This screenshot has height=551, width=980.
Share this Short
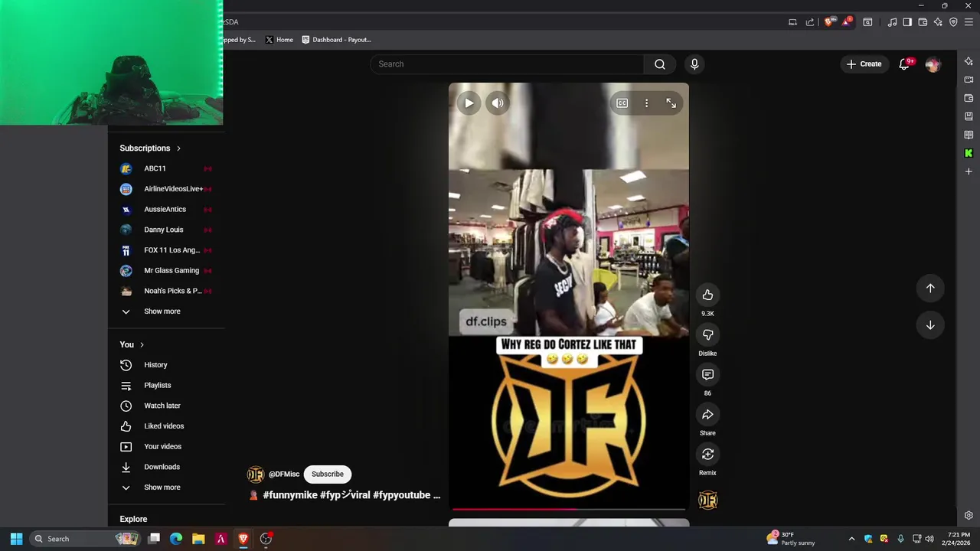coord(707,414)
